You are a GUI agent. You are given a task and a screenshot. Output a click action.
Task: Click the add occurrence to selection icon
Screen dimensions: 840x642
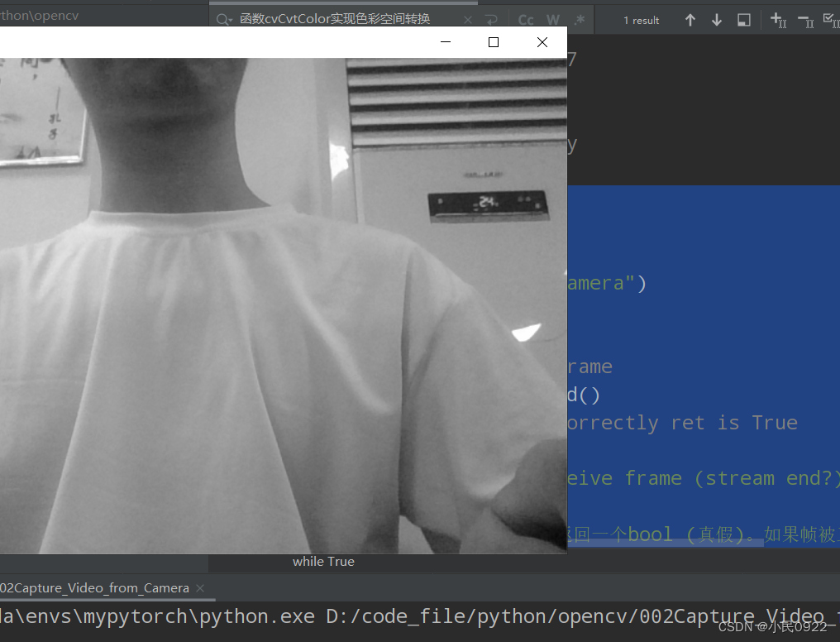point(777,19)
